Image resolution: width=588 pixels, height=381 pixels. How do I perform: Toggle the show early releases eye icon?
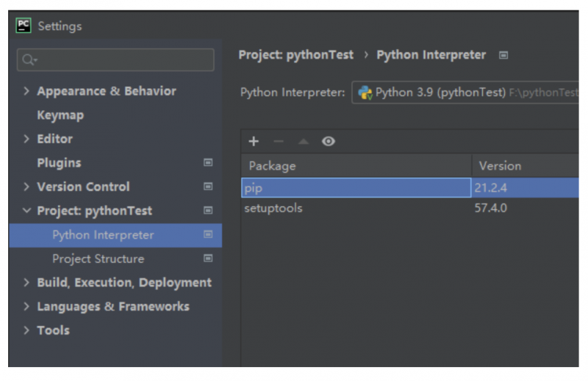(329, 142)
